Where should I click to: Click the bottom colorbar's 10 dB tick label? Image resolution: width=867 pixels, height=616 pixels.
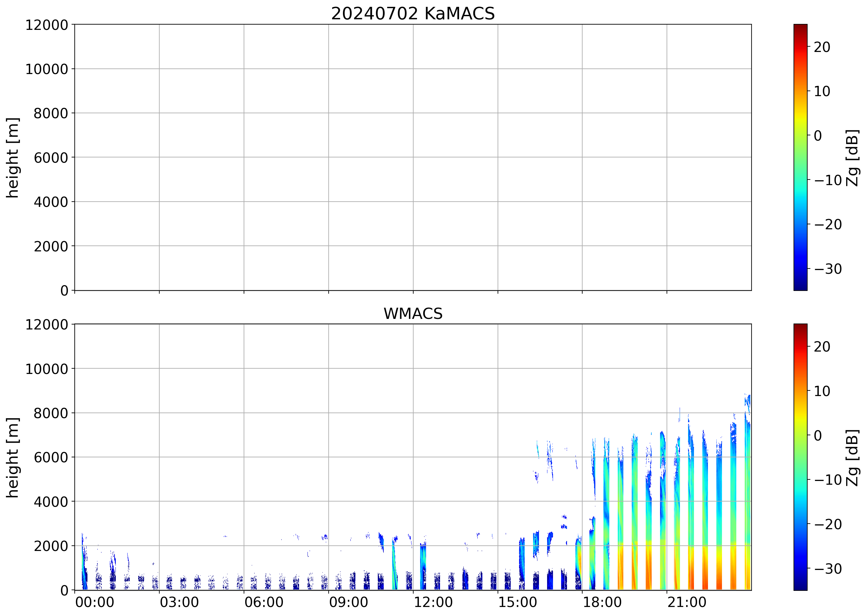pos(822,391)
